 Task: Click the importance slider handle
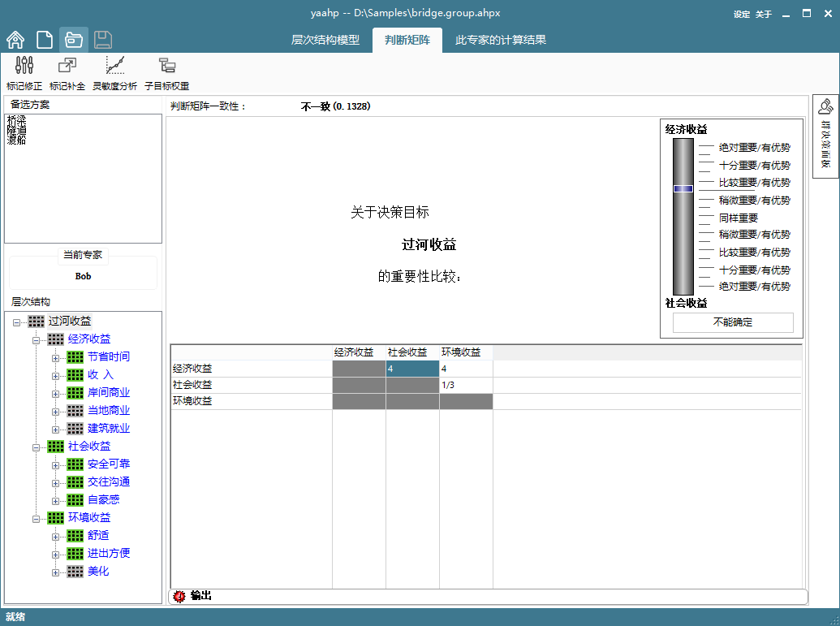[683, 188]
